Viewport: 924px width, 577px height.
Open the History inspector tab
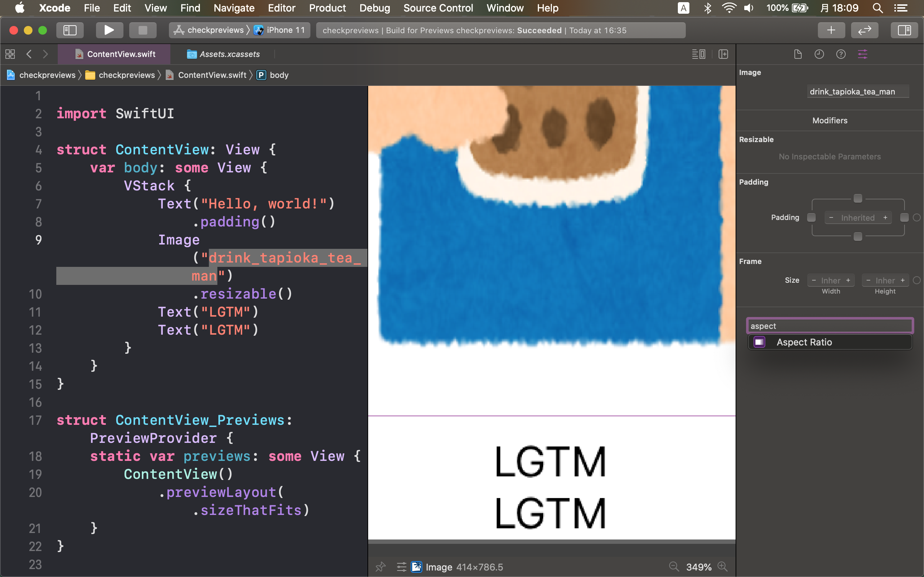click(x=819, y=54)
